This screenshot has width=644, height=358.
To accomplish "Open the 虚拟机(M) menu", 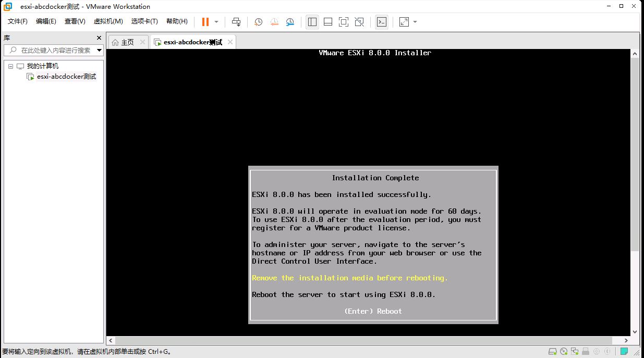I will pos(108,21).
